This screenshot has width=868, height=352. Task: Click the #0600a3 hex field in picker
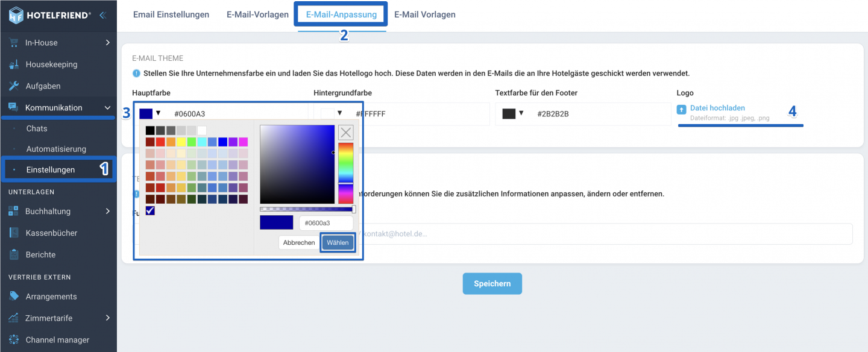(326, 223)
